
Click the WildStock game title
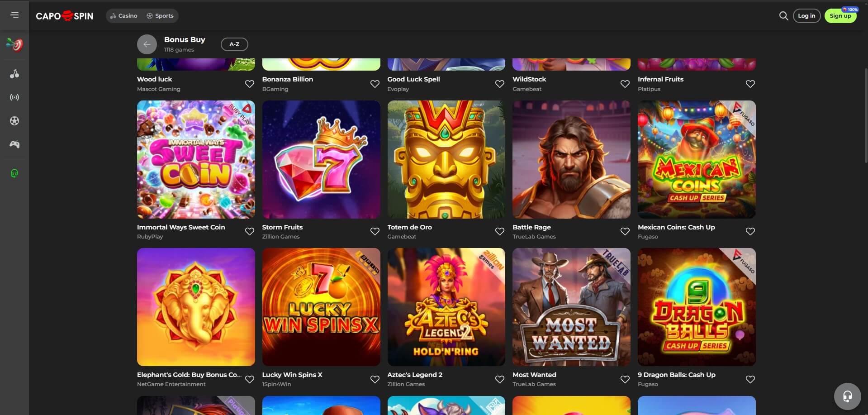529,79
